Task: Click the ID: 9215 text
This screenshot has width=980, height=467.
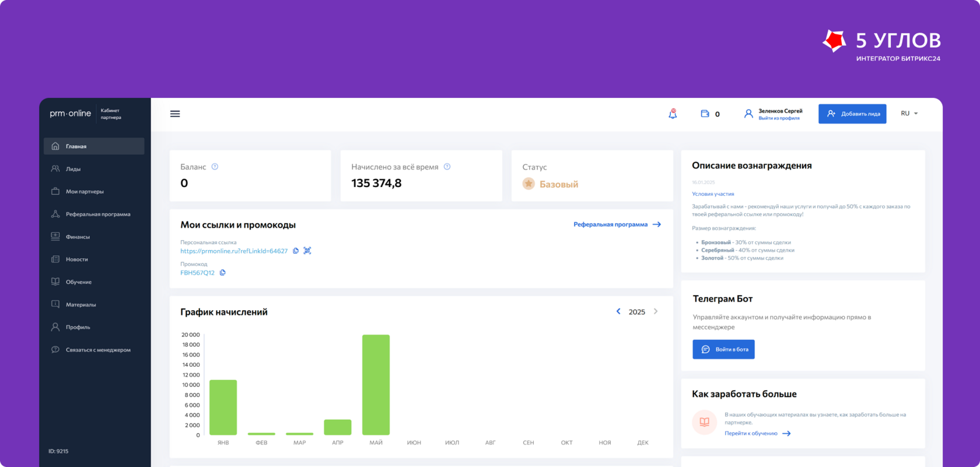Action: (58, 451)
